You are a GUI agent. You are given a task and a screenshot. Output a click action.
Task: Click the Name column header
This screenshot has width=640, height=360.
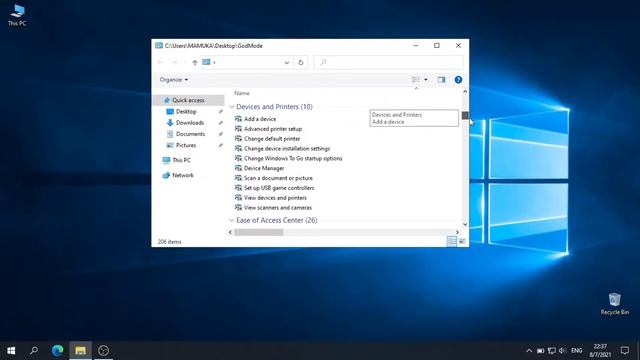point(242,93)
